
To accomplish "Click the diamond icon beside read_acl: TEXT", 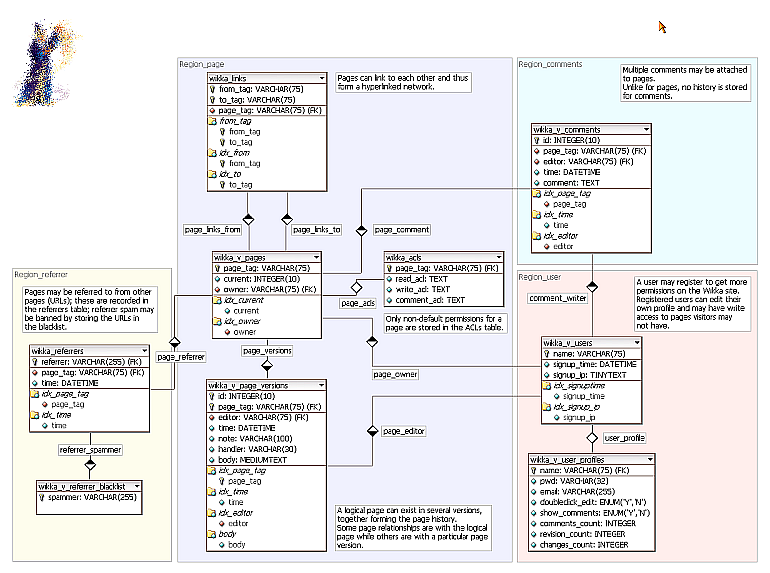I will click(389, 279).
